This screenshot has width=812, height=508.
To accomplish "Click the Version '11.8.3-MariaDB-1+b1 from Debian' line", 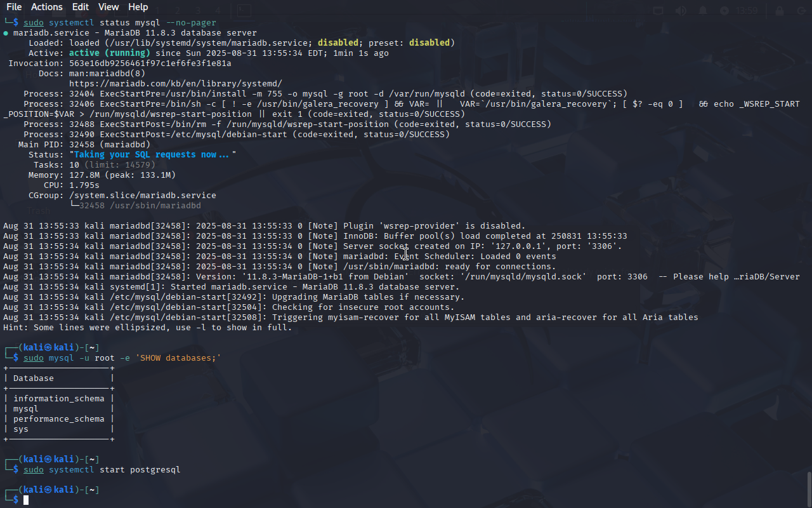I will click(x=402, y=277).
